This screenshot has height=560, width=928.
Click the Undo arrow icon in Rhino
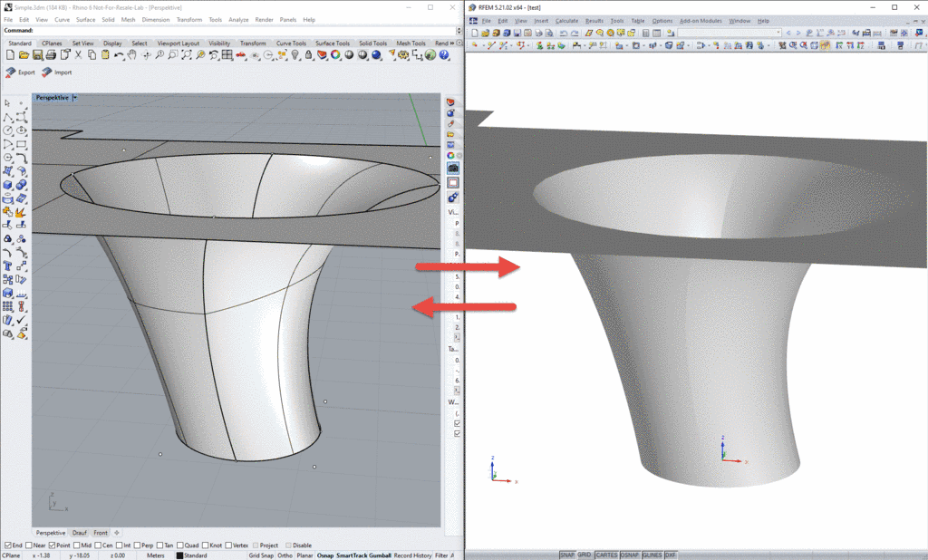(x=119, y=55)
